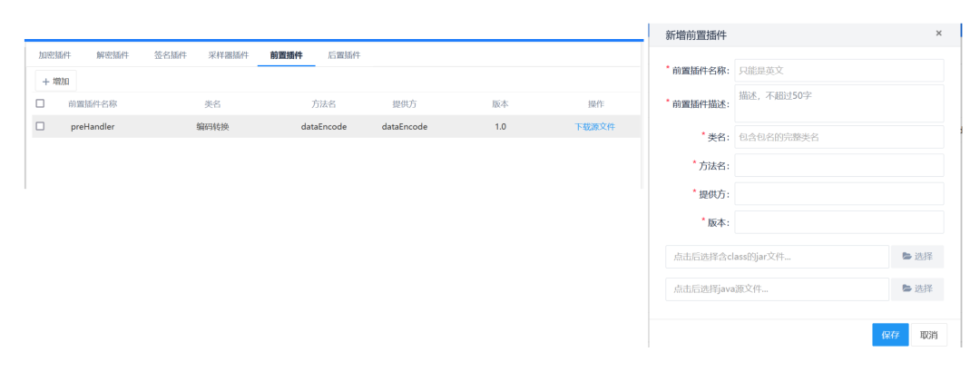The height and width of the screenshot is (391, 980).
Task: Click the 取消 button
Action: click(928, 335)
